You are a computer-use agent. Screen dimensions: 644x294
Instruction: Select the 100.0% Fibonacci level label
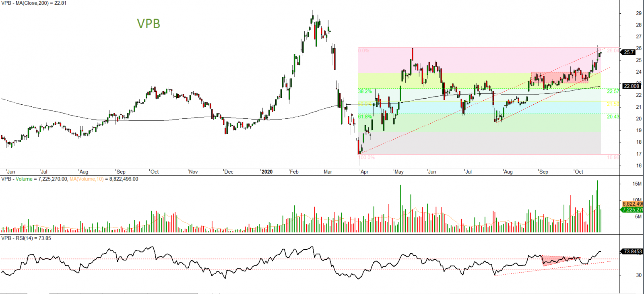[367, 157]
